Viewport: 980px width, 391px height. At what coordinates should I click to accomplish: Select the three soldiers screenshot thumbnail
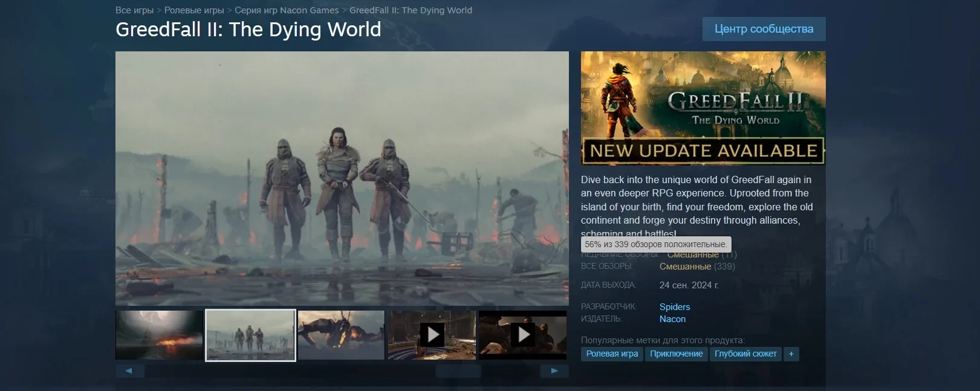point(250,335)
